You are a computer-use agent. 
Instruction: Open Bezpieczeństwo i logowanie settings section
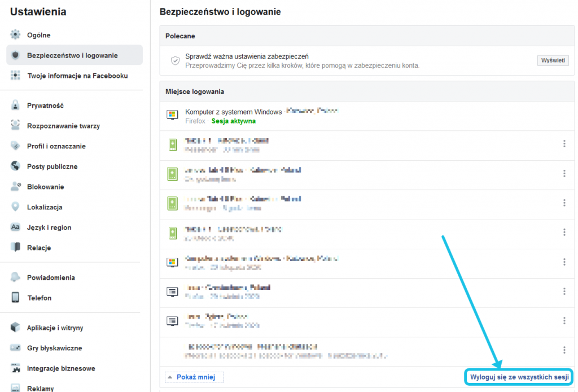click(x=72, y=55)
